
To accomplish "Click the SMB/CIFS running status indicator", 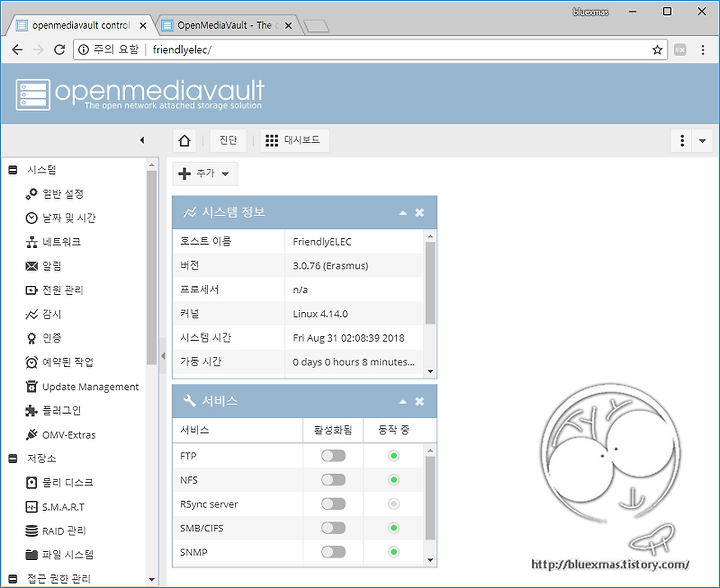I will click(x=394, y=528).
